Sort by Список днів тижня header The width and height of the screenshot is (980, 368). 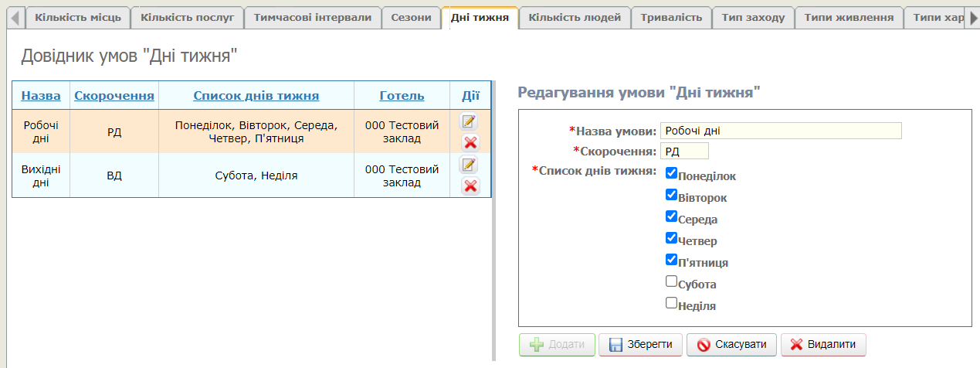[x=256, y=96]
